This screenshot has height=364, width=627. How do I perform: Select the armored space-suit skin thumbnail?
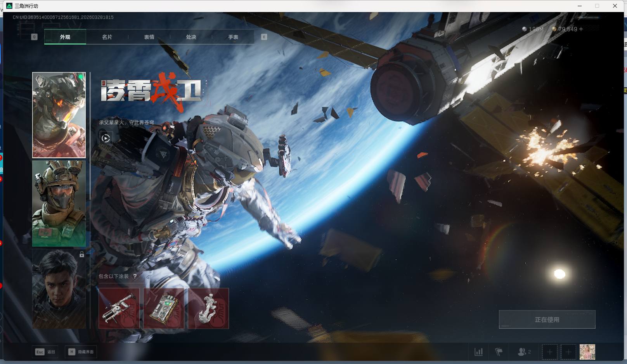click(x=59, y=115)
